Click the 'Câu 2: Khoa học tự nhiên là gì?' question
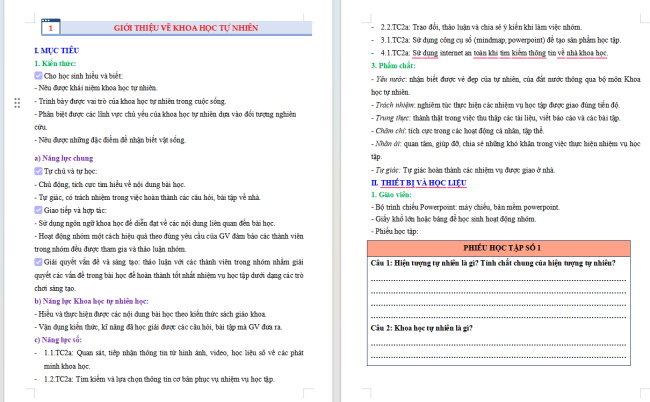 (422, 328)
